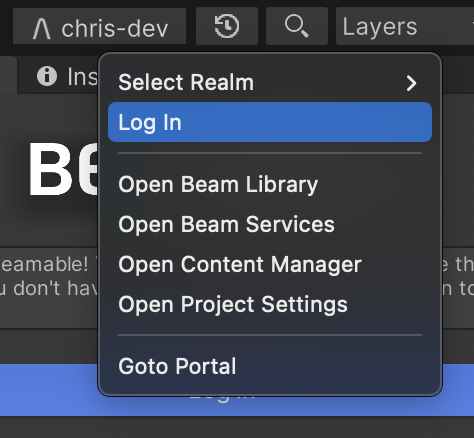Click the magnifying glass search icon
474x438 pixels.
(x=297, y=26)
